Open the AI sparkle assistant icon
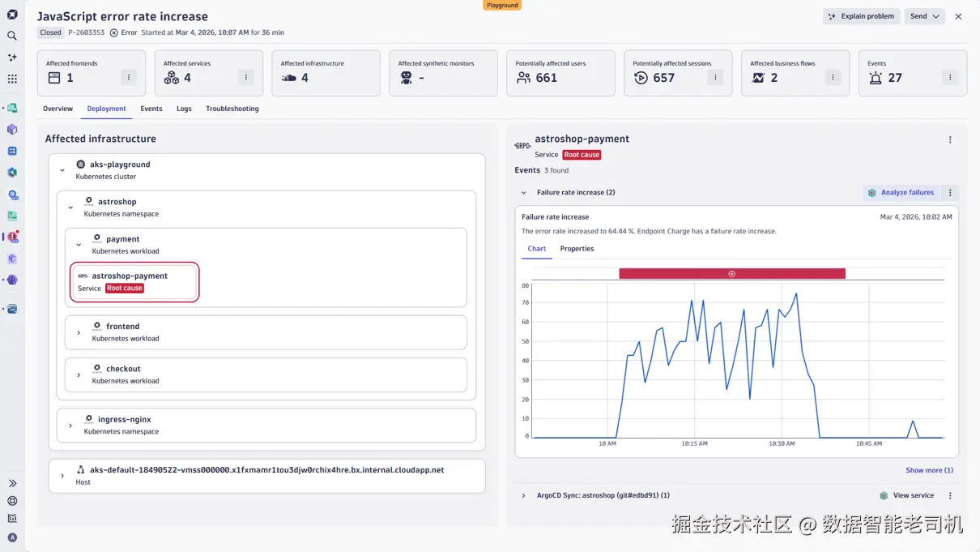The width and height of the screenshot is (980, 552). point(12,58)
